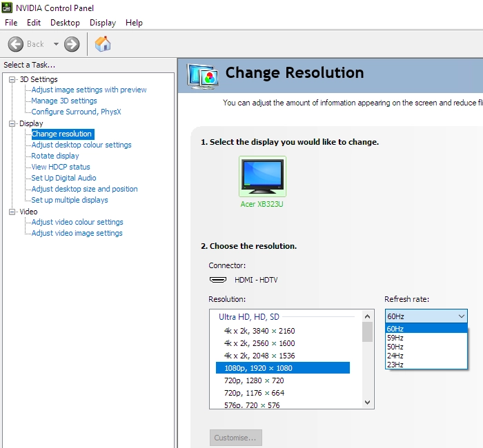
Task: Click the HDMI connector icon
Action: (218, 280)
